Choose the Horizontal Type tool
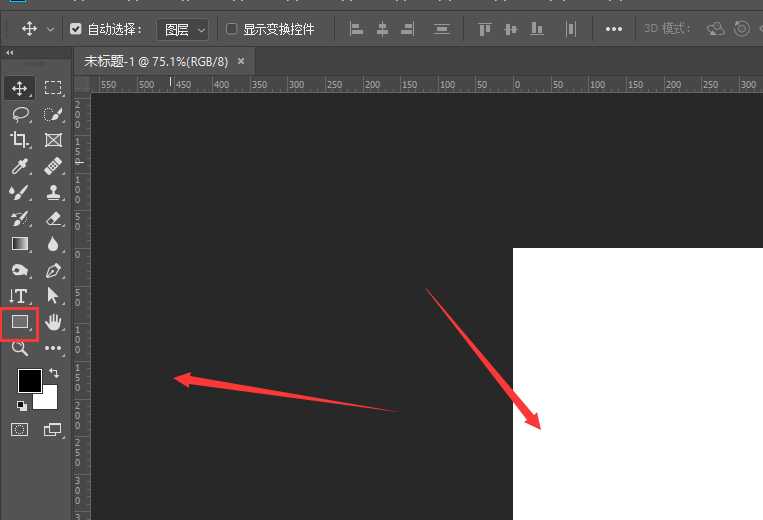Image resolution: width=763 pixels, height=520 pixels. pyautogui.click(x=19, y=296)
